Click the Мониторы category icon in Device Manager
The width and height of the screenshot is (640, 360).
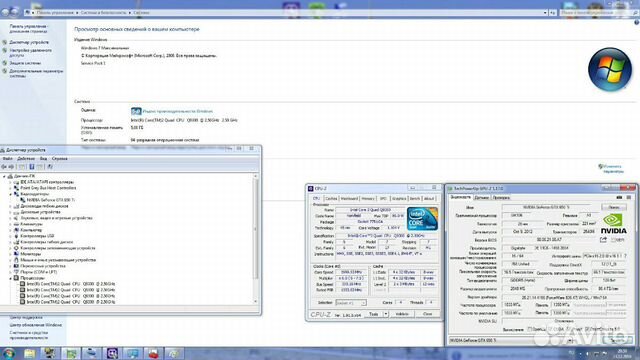(x=16, y=254)
